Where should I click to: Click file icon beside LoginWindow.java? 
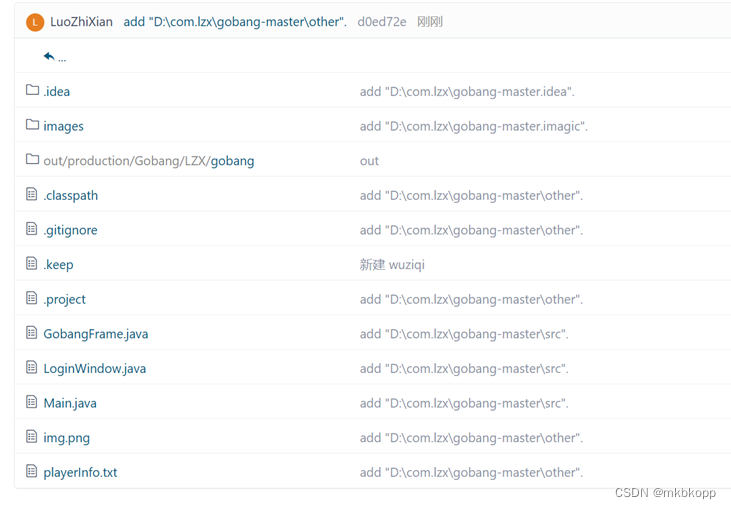[31, 367]
